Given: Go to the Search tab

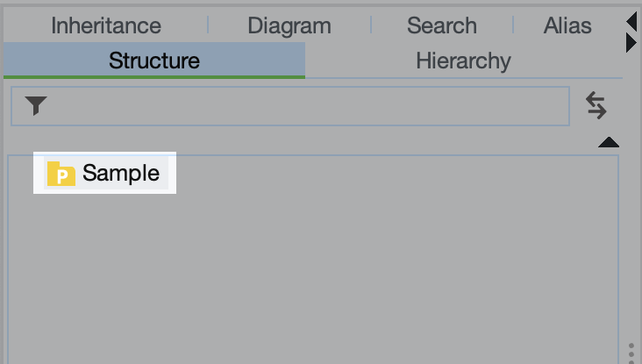Looking at the screenshot, I should pos(441,25).
